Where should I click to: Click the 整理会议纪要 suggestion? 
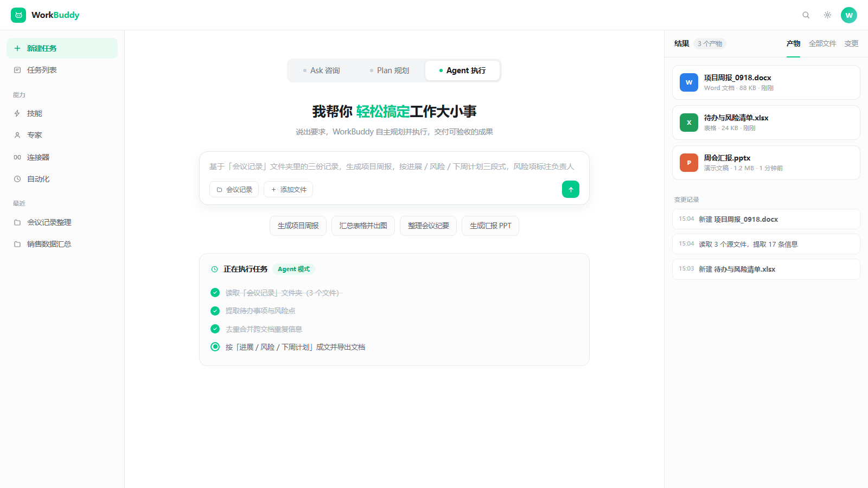(x=428, y=226)
